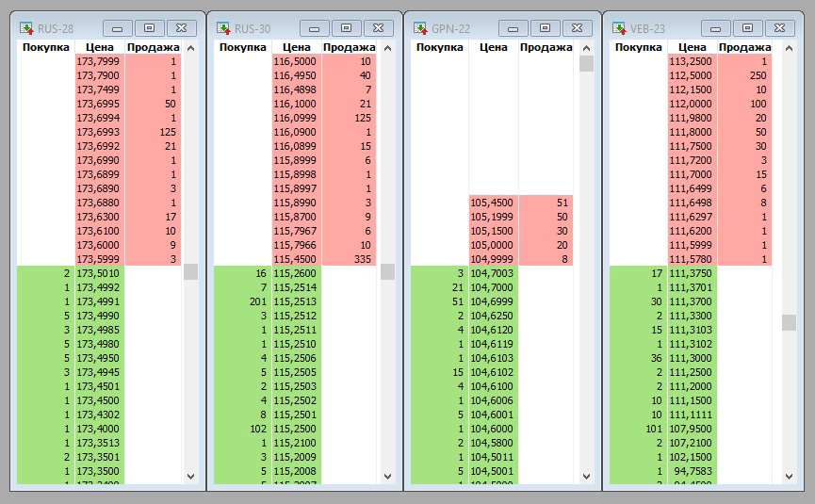Click sell quantity 250 at price 112,5000
Viewport: 815px width, 504px height.
745,75
